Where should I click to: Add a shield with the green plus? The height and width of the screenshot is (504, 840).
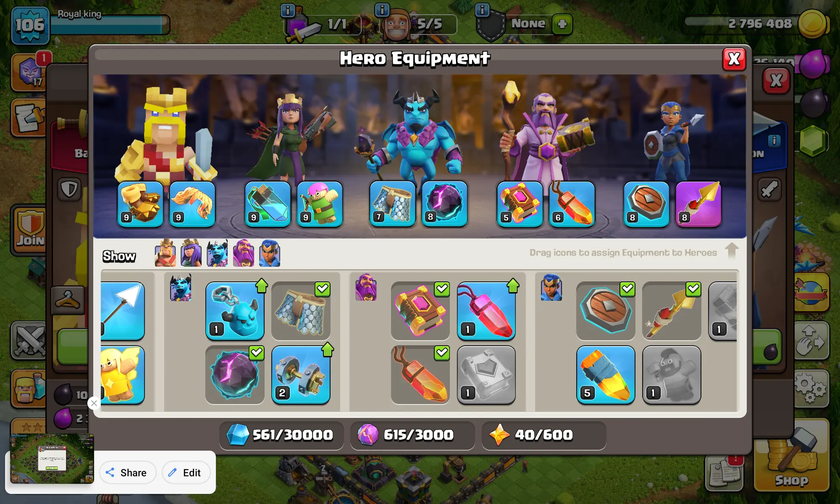562,24
